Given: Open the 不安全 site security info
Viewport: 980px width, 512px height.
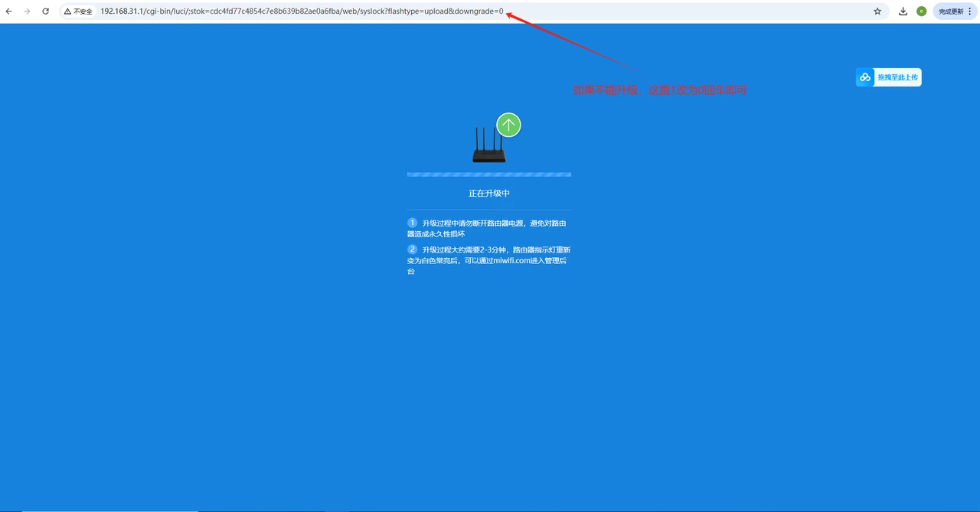Looking at the screenshot, I should click(78, 11).
